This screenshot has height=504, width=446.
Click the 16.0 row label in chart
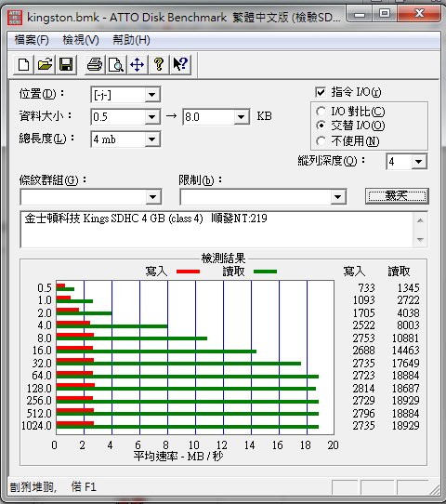pos(42,350)
